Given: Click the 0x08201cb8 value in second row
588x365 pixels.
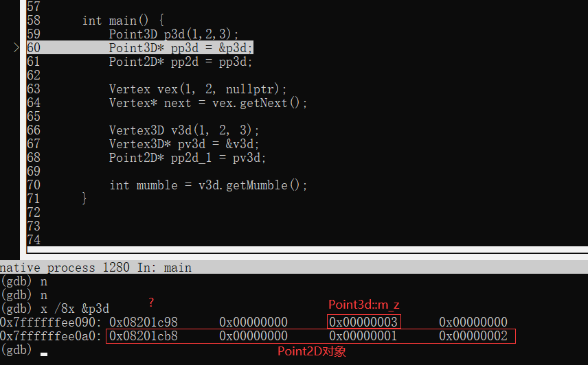Looking at the screenshot, I should point(144,336).
